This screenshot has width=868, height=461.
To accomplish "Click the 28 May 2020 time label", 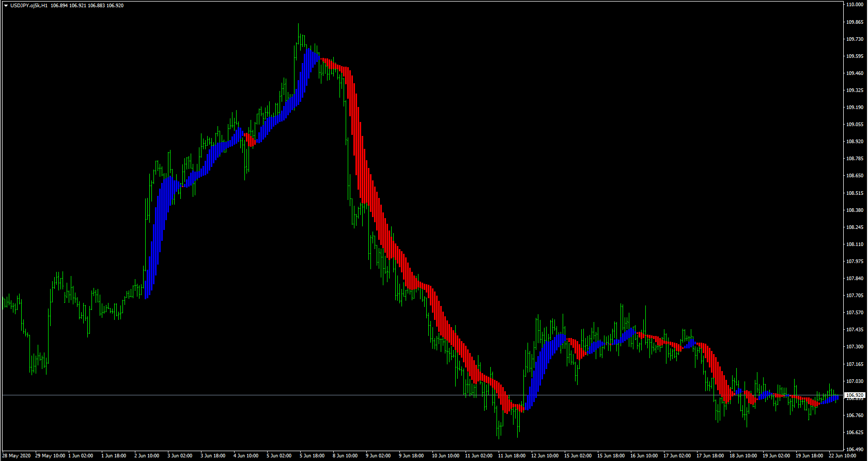I will (x=17, y=456).
